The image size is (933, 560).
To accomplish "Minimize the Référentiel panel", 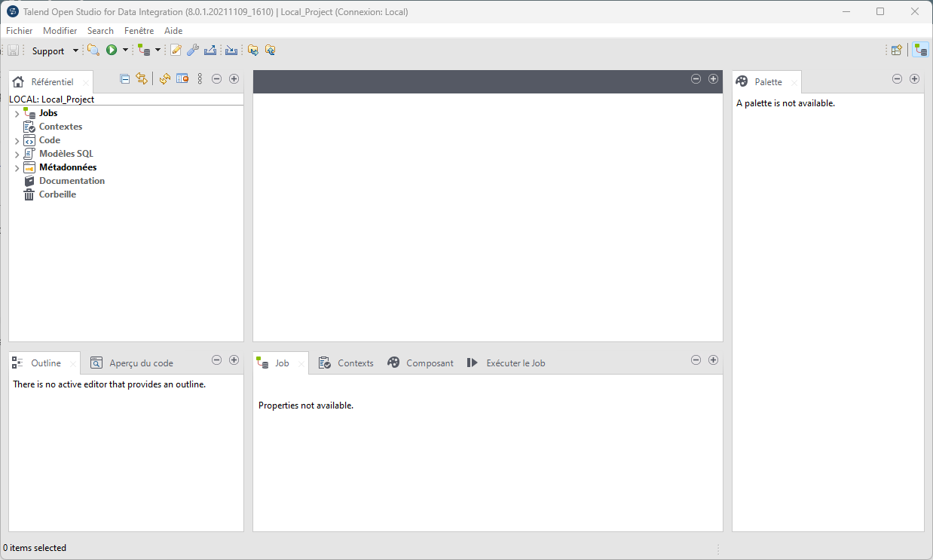I will pyautogui.click(x=216, y=78).
